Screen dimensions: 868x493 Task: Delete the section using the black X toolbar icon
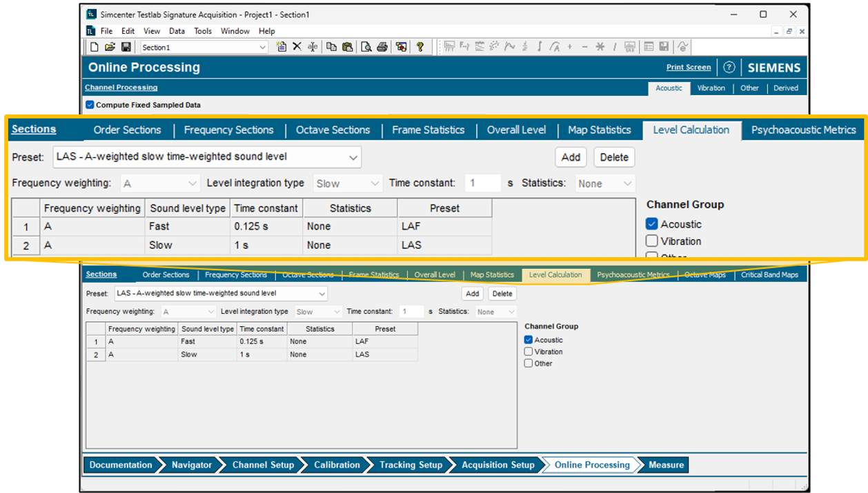click(297, 47)
